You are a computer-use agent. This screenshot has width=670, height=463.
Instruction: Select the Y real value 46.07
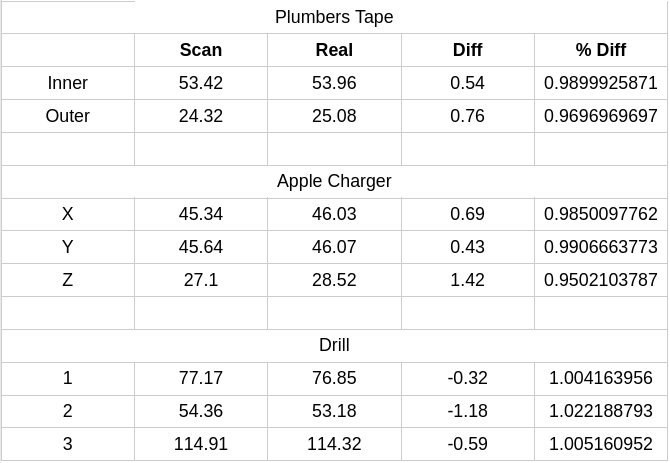334,247
